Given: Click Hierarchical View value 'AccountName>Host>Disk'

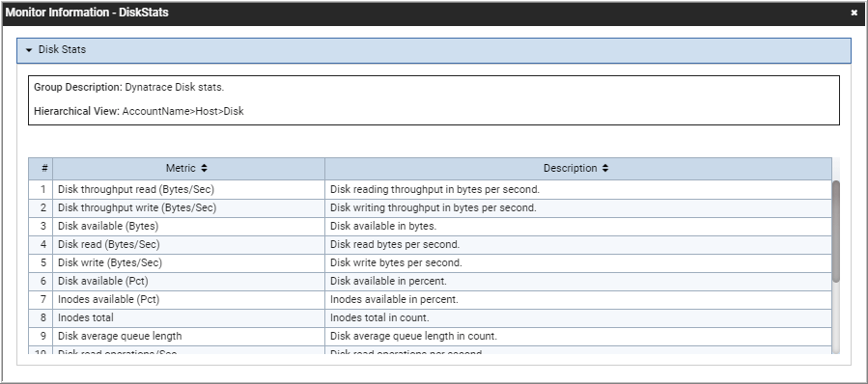Looking at the screenshot, I should pyautogui.click(x=182, y=111).
